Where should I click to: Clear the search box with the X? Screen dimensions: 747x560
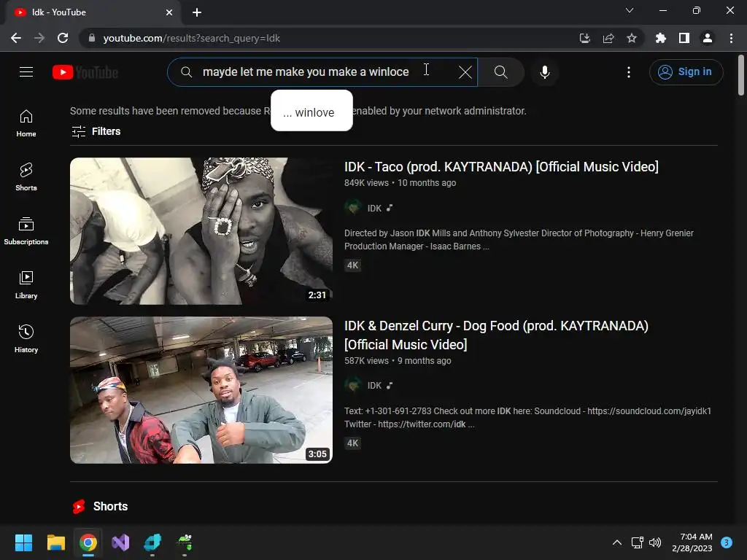[465, 72]
